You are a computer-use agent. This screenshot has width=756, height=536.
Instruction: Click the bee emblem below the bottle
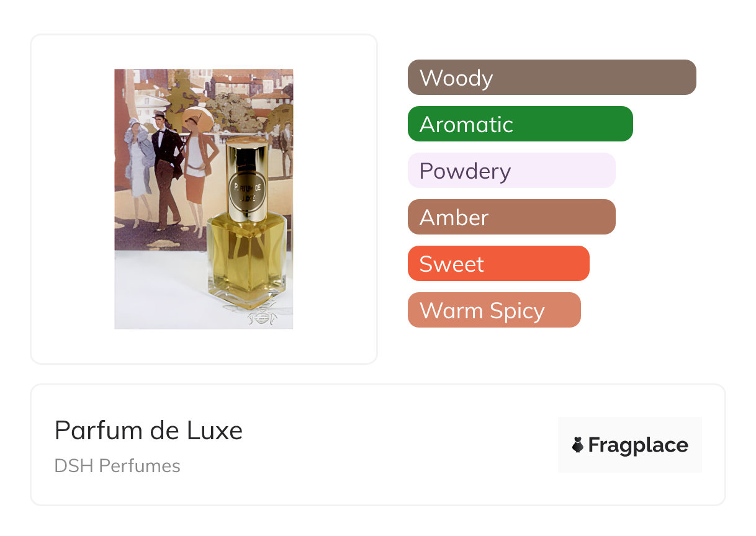click(x=259, y=315)
